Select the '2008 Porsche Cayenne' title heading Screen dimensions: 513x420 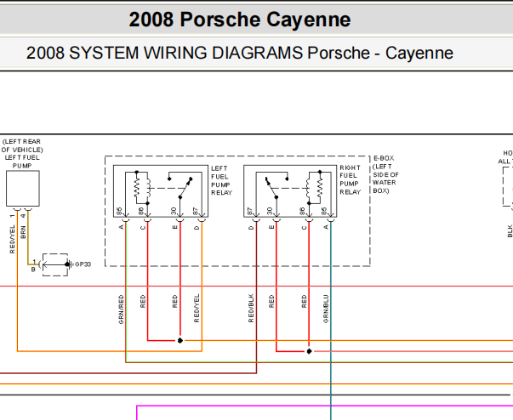tap(240, 20)
